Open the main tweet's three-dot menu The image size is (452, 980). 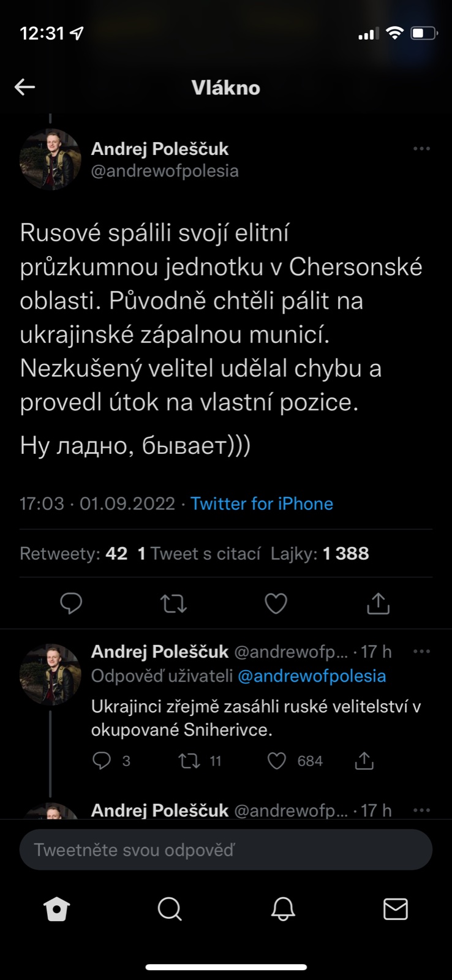[x=421, y=149]
